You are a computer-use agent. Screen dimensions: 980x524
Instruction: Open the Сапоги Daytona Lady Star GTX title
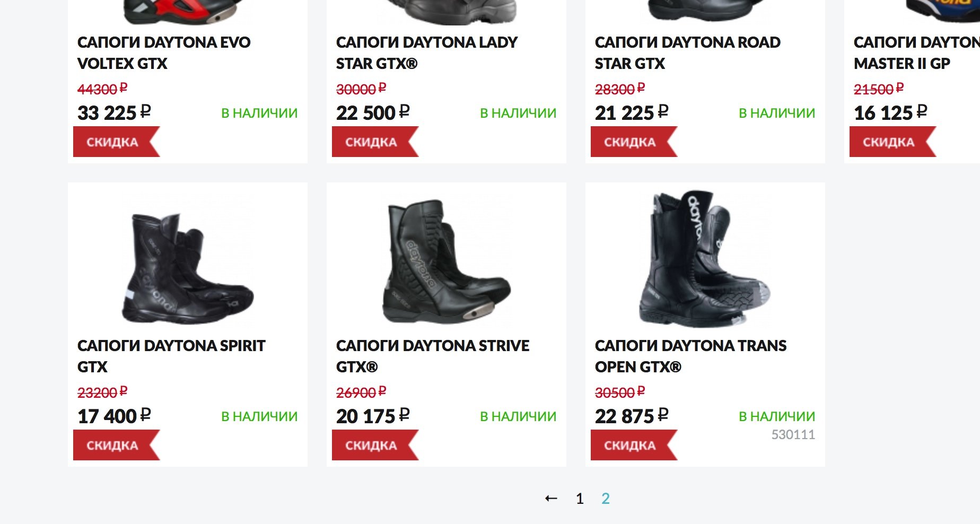[x=426, y=53]
